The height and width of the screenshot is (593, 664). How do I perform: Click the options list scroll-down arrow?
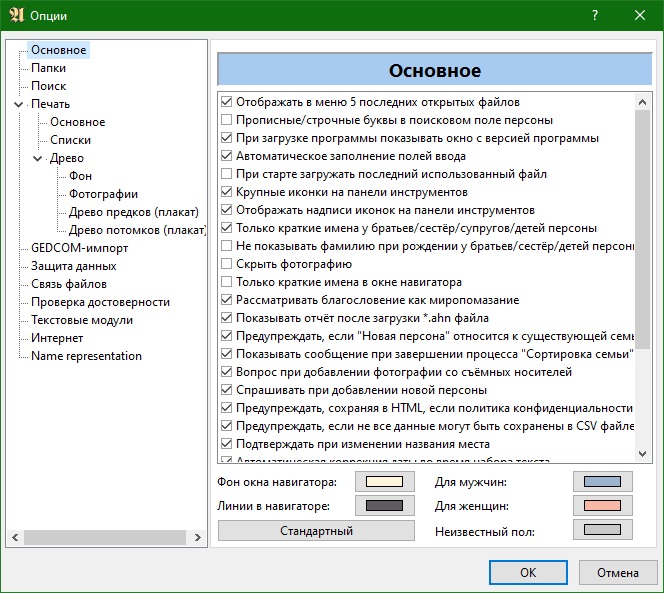(x=644, y=454)
